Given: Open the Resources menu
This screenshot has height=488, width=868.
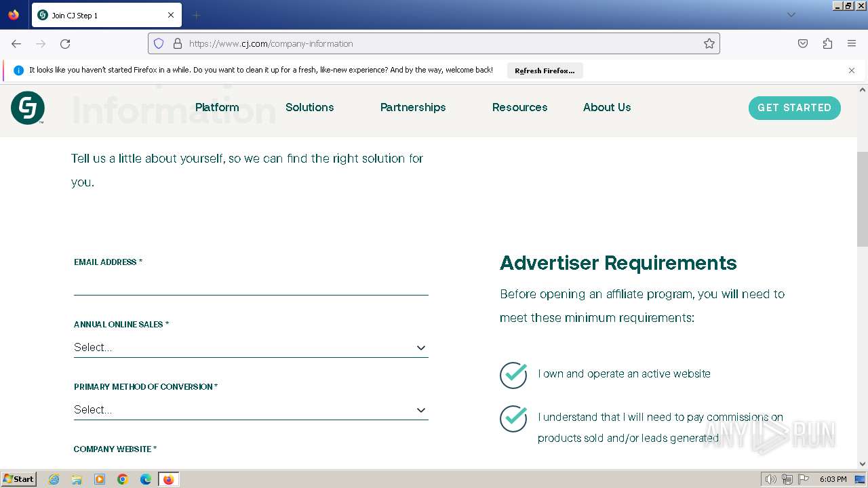Looking at the screenshot, I should tap(520, 107).
